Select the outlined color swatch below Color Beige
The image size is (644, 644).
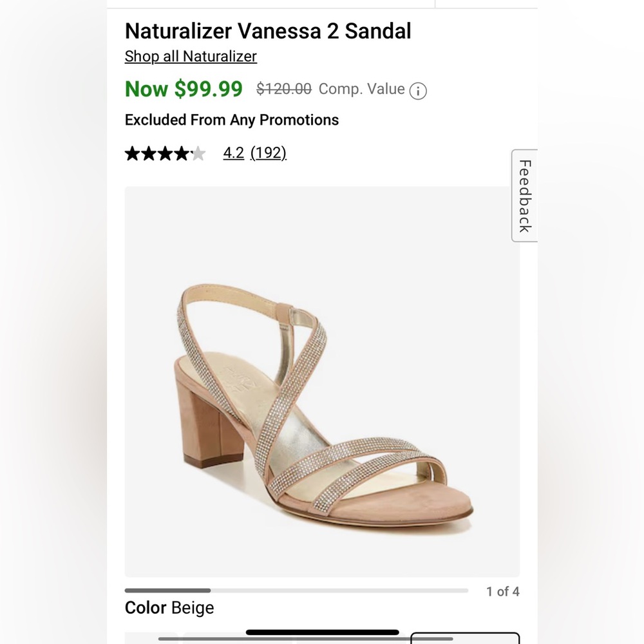[464, 641]
